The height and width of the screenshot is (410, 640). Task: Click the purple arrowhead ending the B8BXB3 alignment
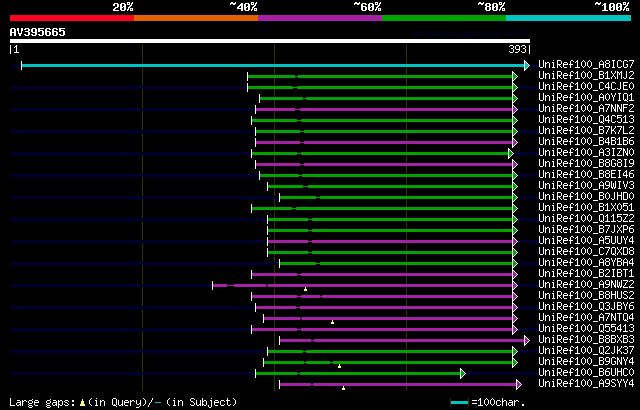coord(527,340)
